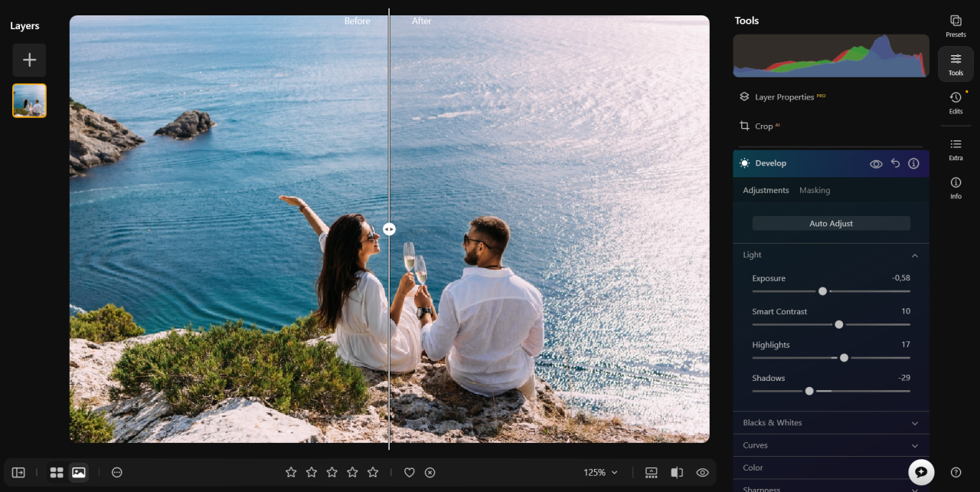Switch to gallery grid view

[x=57, y=473]
